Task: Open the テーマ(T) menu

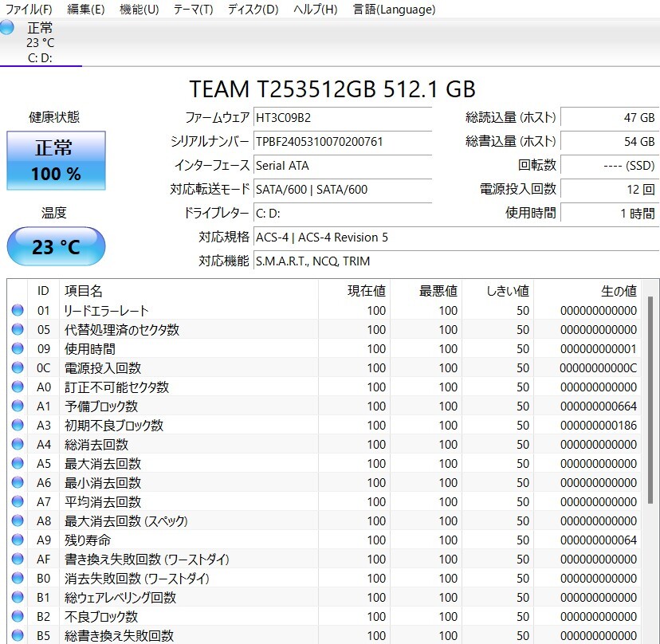Action: [193, 10]
